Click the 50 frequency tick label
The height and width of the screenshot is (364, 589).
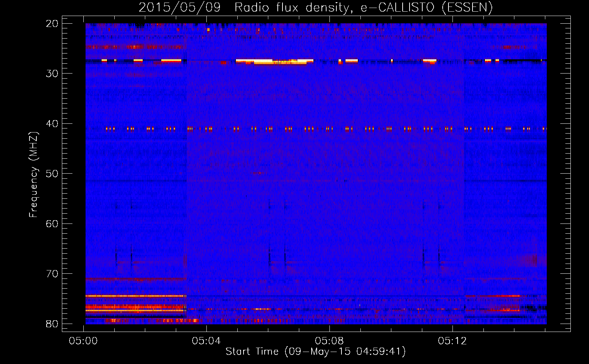pos(52,174)
